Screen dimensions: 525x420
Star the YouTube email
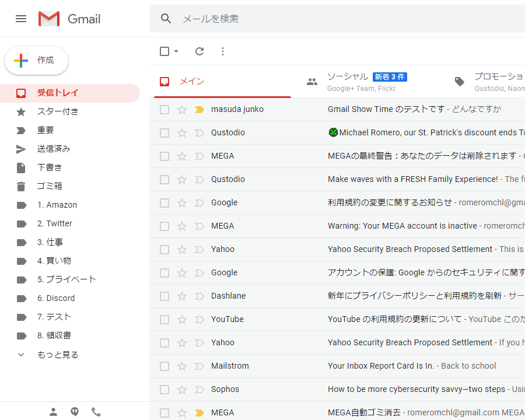[182, 320]
